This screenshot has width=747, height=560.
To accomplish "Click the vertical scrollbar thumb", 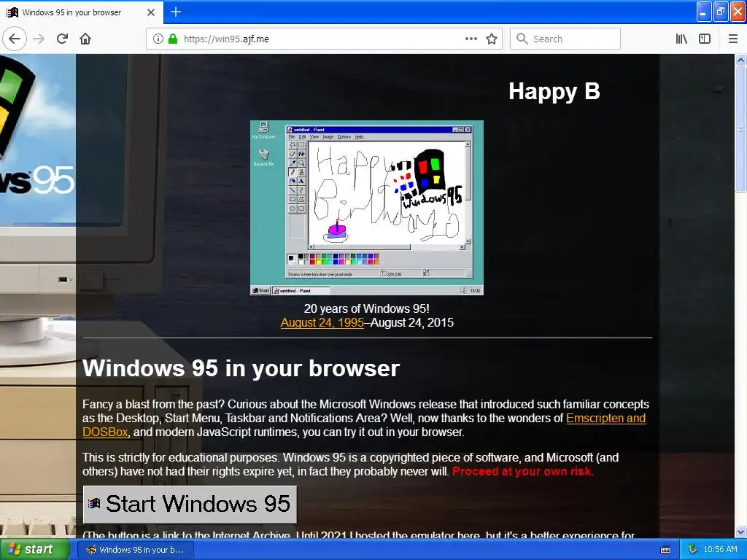I will (740, 128).
